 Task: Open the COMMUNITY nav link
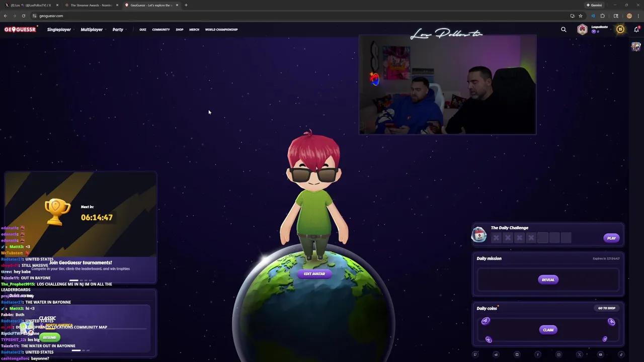pyautogui.click(x=161, y=30)
